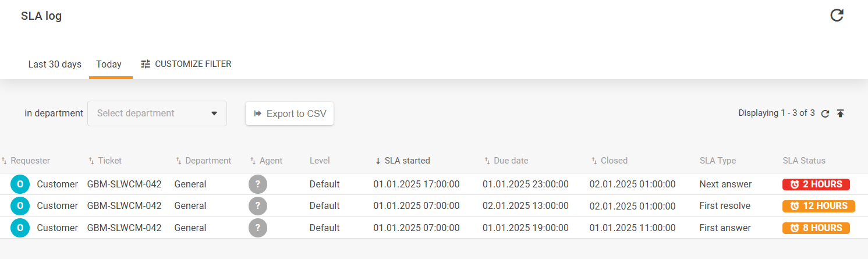Select the Today filter tab
This screenshot has height=259, width=868.
coord(109,64)
